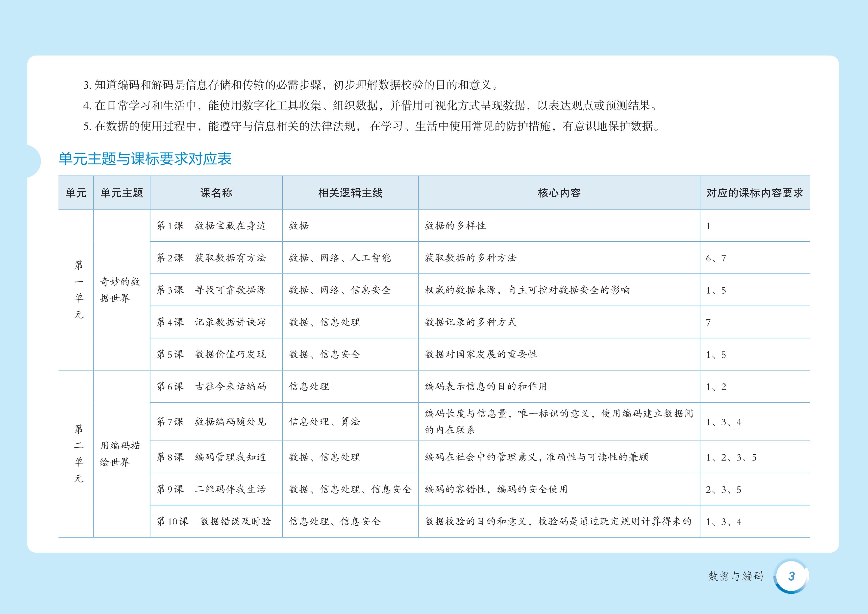This screenshot has height=614, width=868.
Task: Click the 课名称 column header
Action: click(216, 193)
